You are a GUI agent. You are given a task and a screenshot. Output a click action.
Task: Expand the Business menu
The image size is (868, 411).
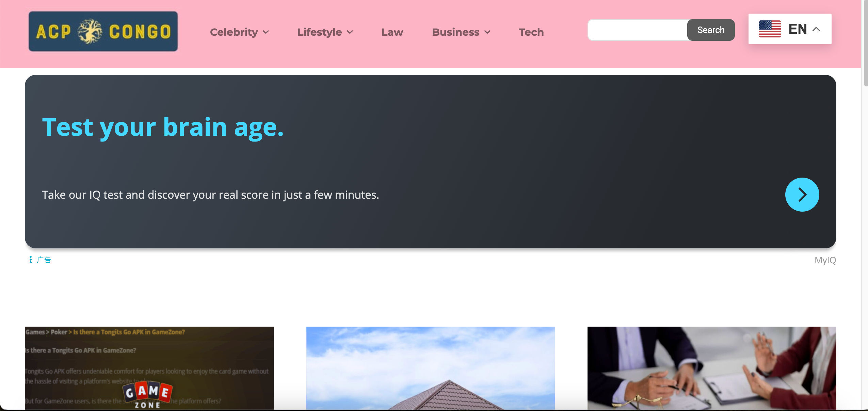(x=461, y=32)
